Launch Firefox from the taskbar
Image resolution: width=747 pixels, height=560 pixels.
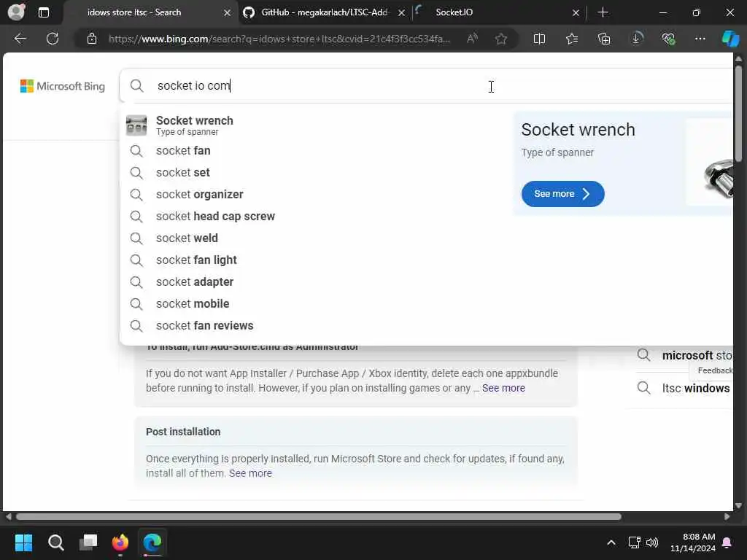click(x=120, y=542)
